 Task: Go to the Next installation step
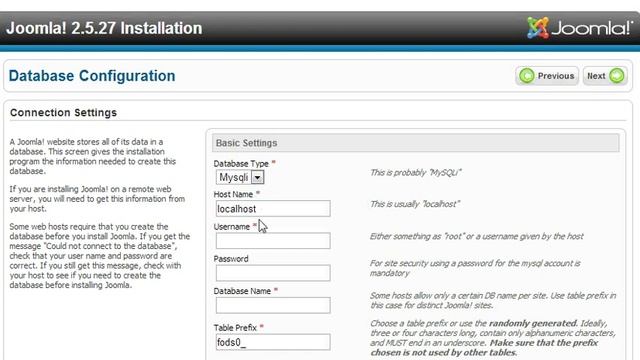point(605,76)
